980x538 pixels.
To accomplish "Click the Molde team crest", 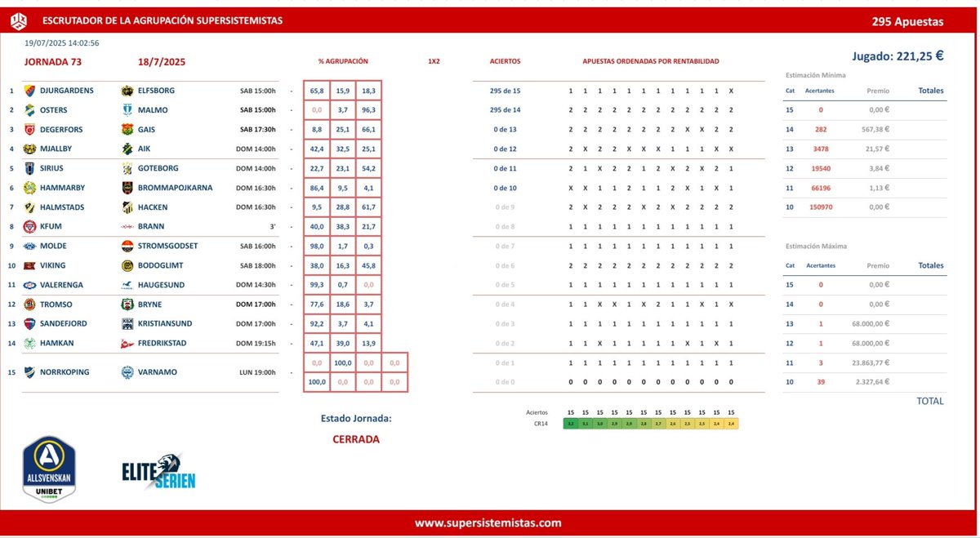I will point(29,246).
